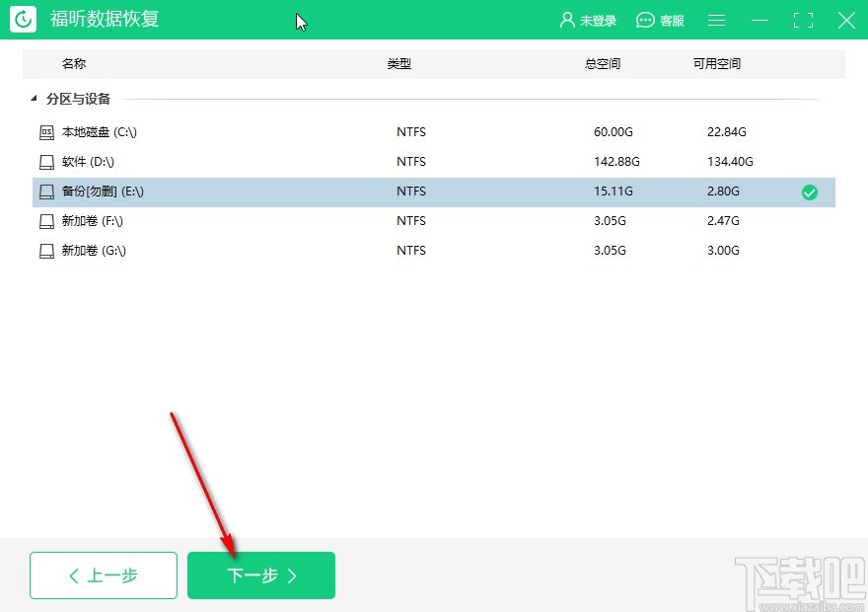Select 本地磁盘 (C:\) drive
868x612 pixels.
(x=433, y=132)
